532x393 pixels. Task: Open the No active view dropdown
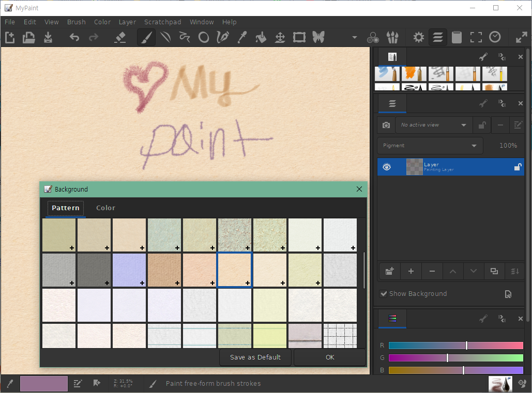click(433, 125)
